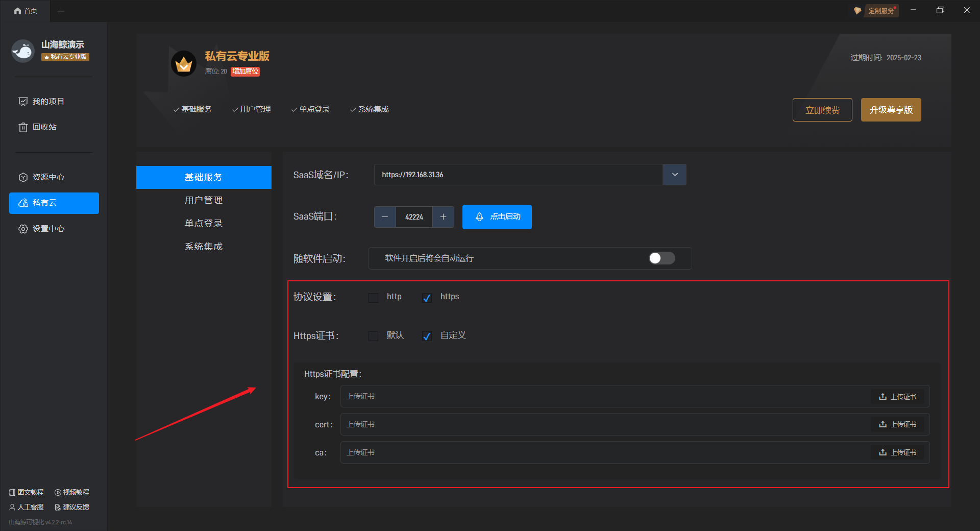Switch to 用户管理 side tab
The image size is (980, 531).
click(x=204, y=200)
